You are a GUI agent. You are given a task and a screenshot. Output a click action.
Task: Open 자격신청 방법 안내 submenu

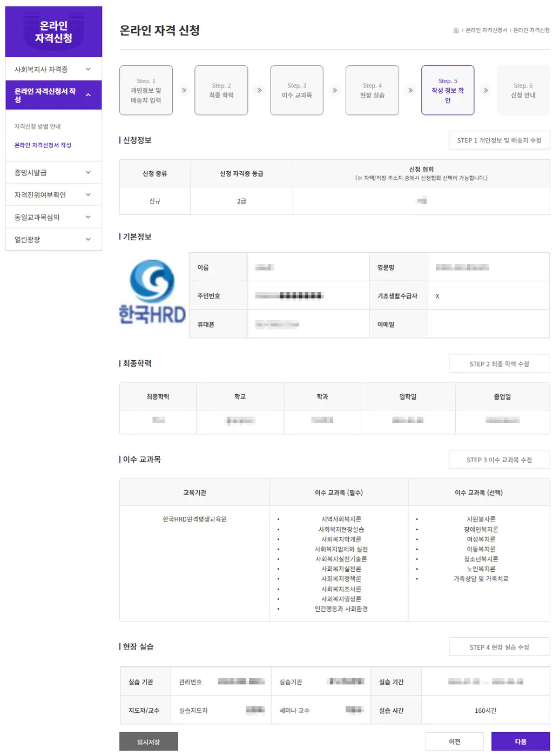point(37,126)
